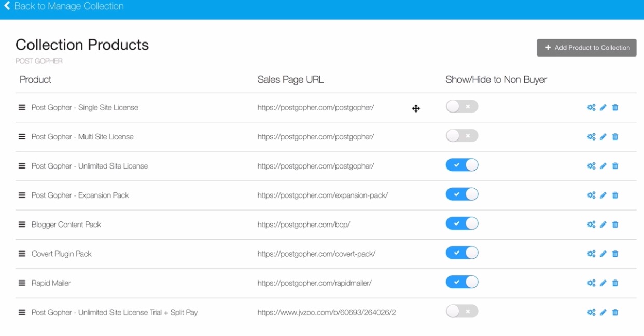The height and width of the screenshot is (336, 644).
Task: Select the Post Gopher - Unlimited Site License name
Action: click(x=90, y=166)
